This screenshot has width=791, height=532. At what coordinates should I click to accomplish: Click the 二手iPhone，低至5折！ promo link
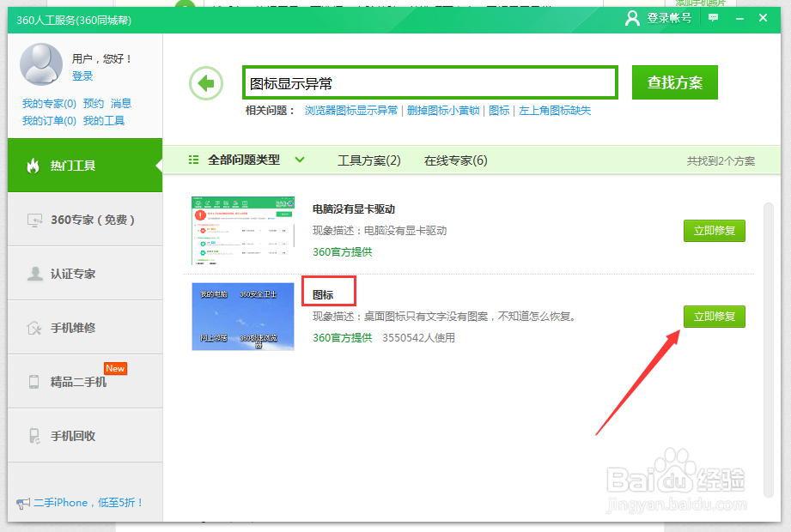[x=88, y=503]
